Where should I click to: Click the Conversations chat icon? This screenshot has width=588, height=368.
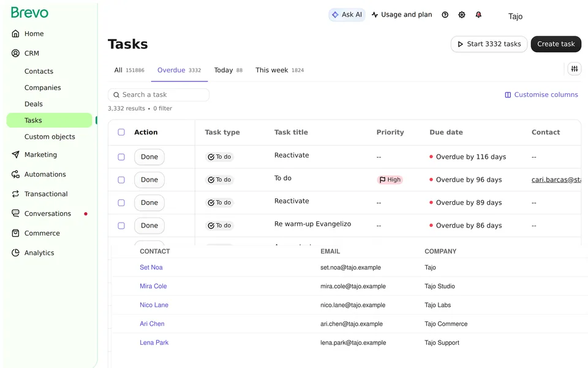pos(15,213)
